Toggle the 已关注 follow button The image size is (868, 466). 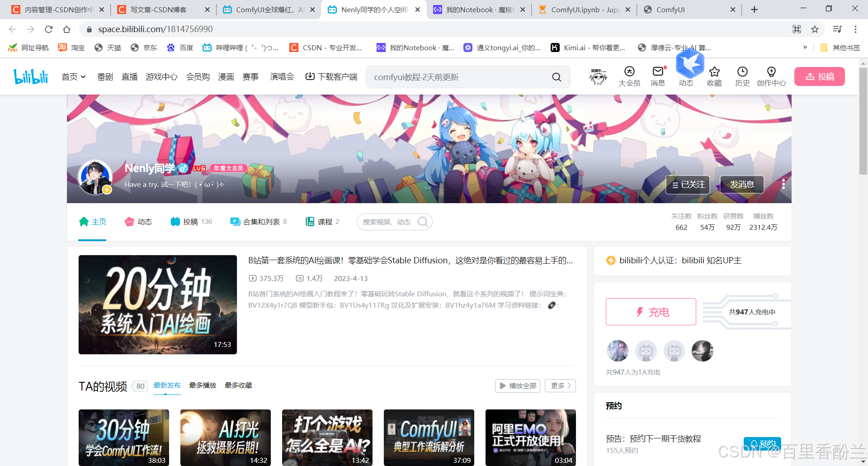688,185
